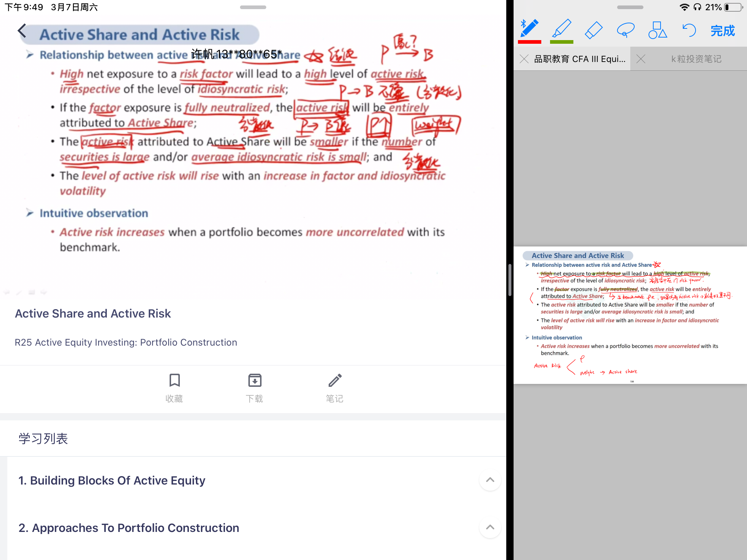Open 1. Building Blocks Of Active Equity

[112, 481]
